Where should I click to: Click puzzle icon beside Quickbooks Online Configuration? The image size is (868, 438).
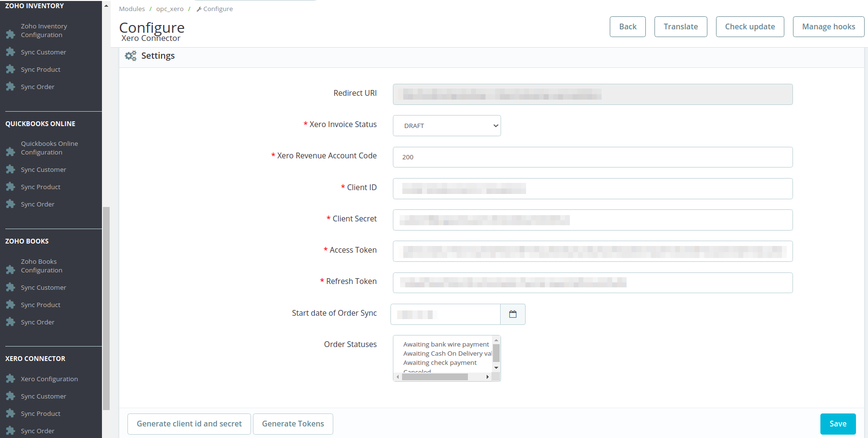(x=11, y=152)
